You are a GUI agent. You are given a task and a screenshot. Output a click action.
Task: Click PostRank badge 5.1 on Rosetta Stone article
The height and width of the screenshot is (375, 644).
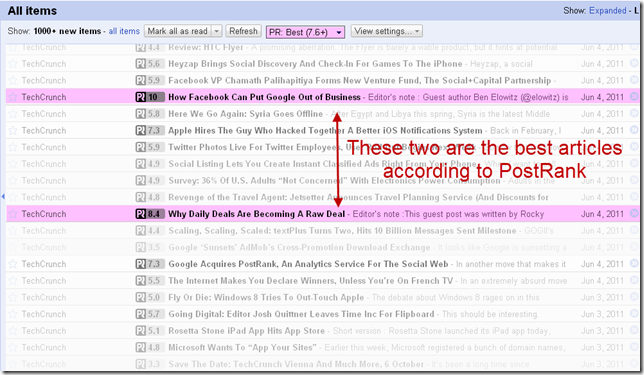150,331
